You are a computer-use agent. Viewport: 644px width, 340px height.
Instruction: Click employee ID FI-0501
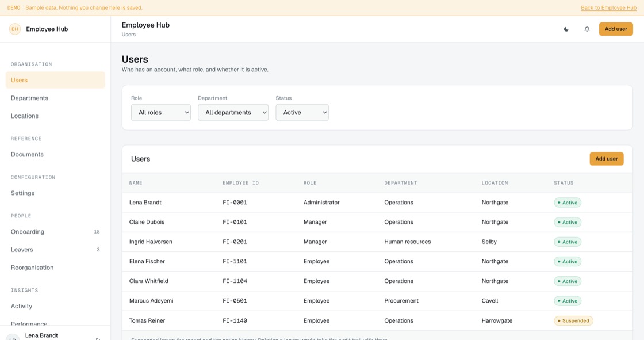(x=235, y=301)
